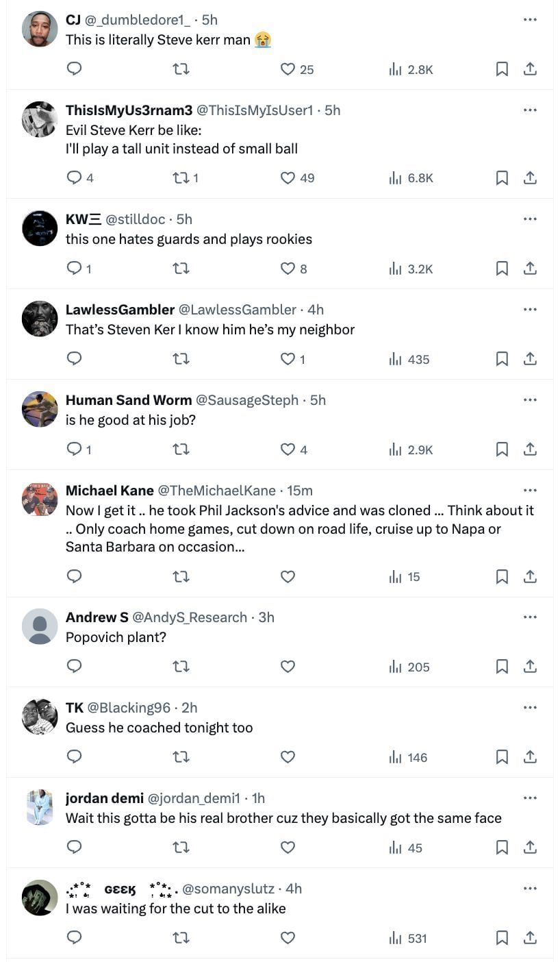The image size is (560, 962).
Task: Like CJ's tweet with 25 likes
Action: [x=288, y=69]
